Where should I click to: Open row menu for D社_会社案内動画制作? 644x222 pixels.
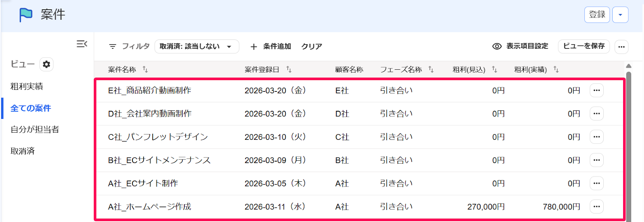coord(597,114)
